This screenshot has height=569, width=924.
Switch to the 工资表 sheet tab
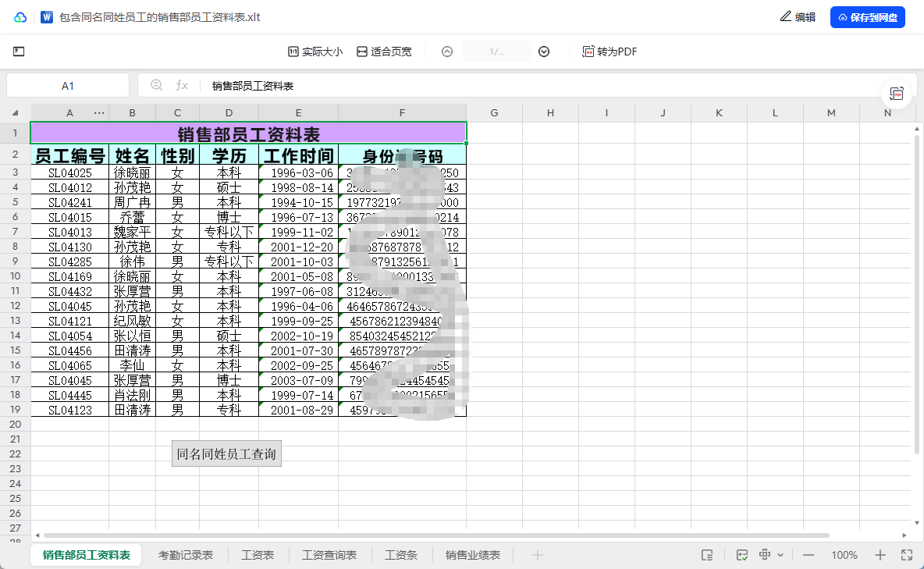[x=257, y=554]
